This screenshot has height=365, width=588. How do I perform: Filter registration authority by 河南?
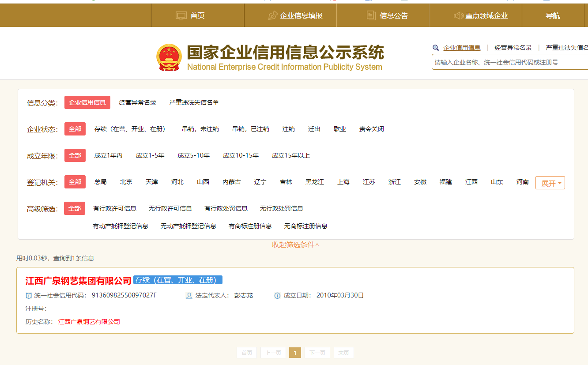pos(523,182)
